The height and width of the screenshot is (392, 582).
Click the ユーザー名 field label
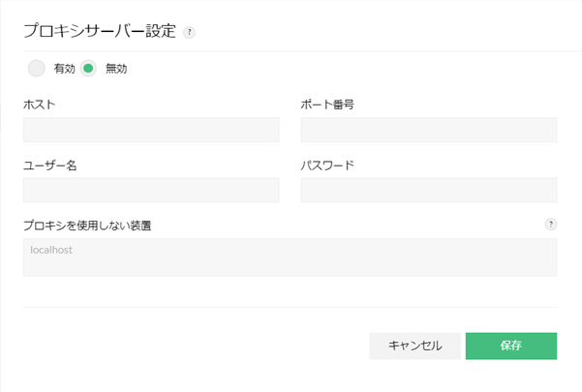point(50,166)
